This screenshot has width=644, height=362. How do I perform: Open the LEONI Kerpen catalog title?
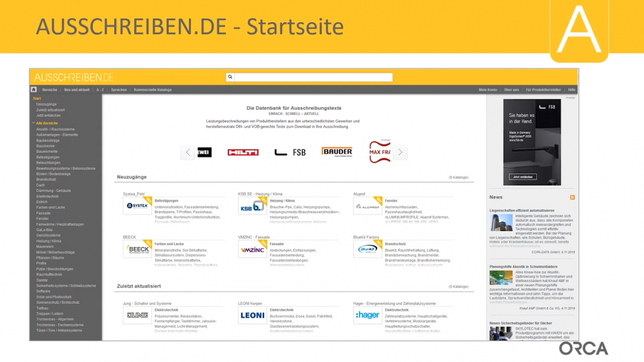pos(250,304)
